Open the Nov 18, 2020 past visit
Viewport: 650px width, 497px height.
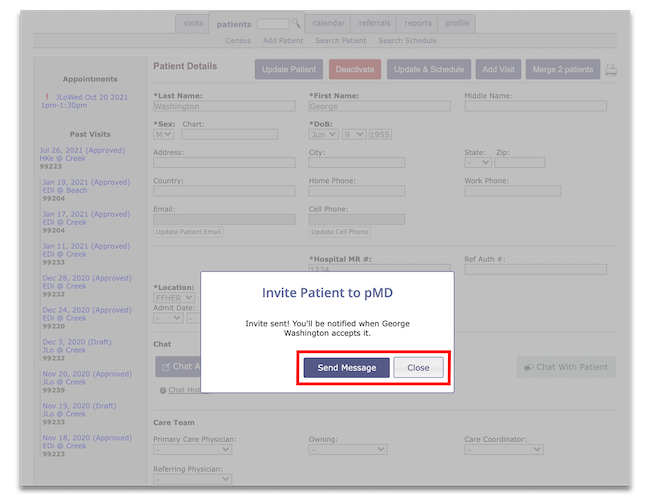(x=87, y=441)
